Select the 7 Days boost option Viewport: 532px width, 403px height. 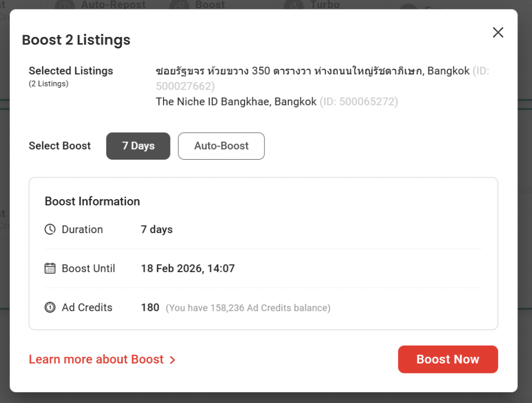[138, 146]
